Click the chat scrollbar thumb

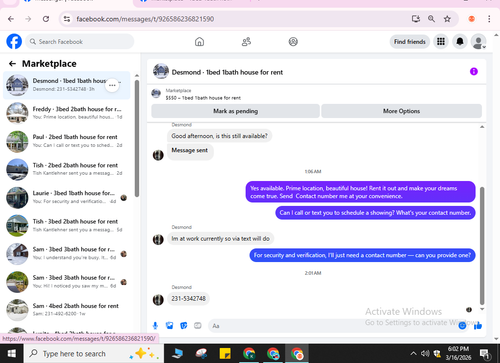pyautogui.click(x=482, y=246)
